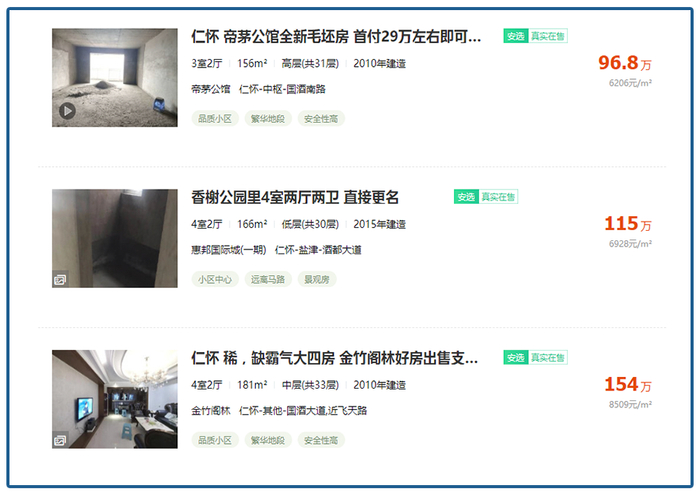Click the living room photo thumbnail
Image resolution: width=700 pixels, height=496 pixels.
pos(115,399)
